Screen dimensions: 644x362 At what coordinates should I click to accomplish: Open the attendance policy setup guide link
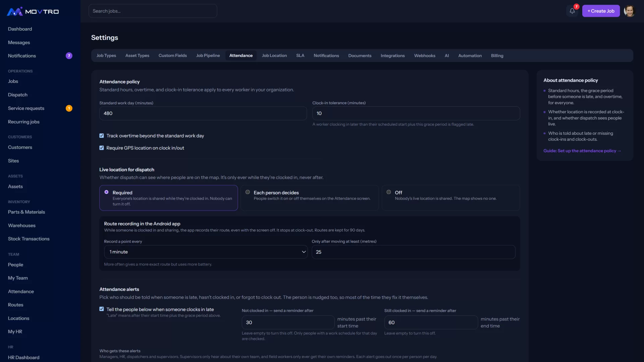[582, 151]
